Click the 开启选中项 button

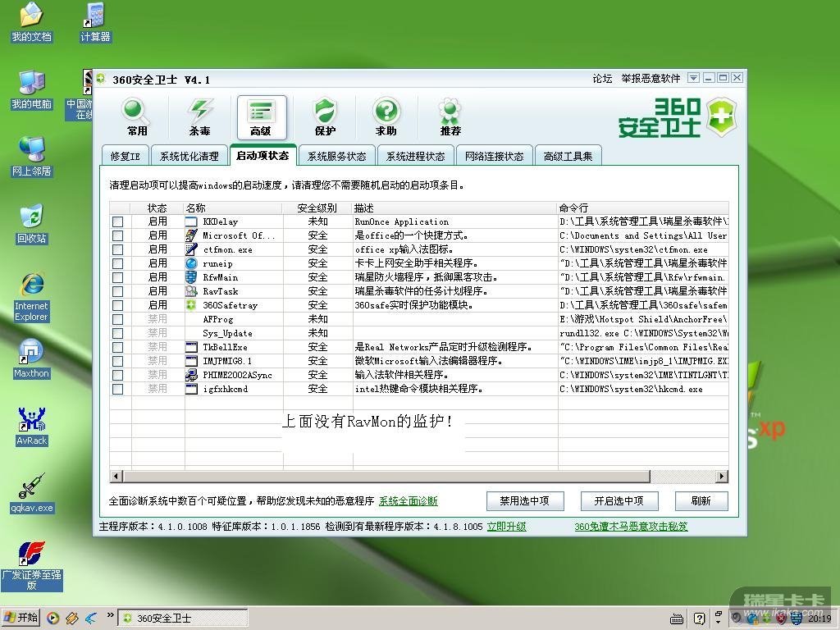click(x=619, y=501)
